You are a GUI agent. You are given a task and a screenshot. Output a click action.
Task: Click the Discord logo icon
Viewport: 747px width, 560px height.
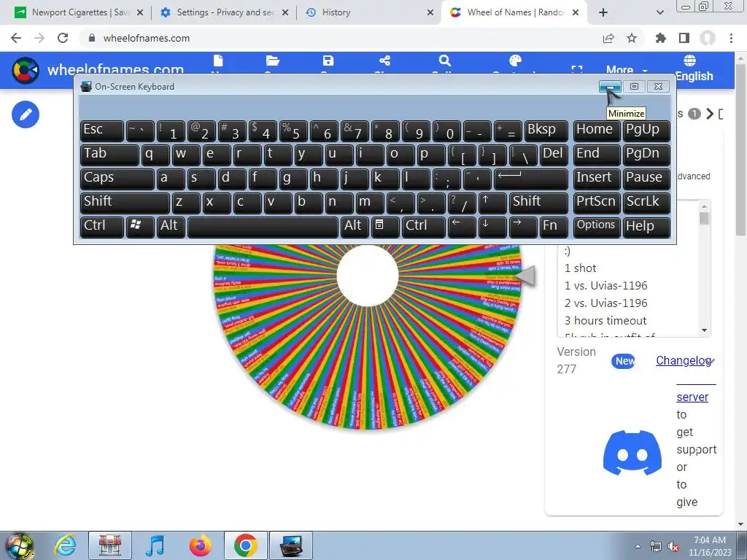tap(632, 452)
